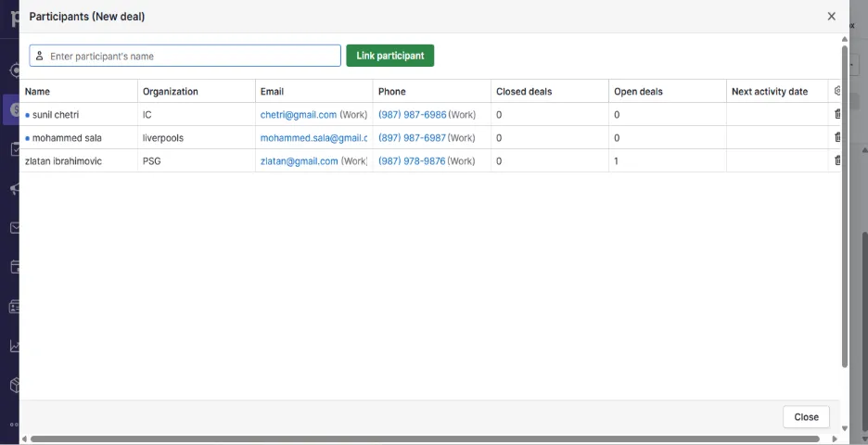The image size is (868, 445).
Task: Click the Link participant button
Action: (389, 56)
